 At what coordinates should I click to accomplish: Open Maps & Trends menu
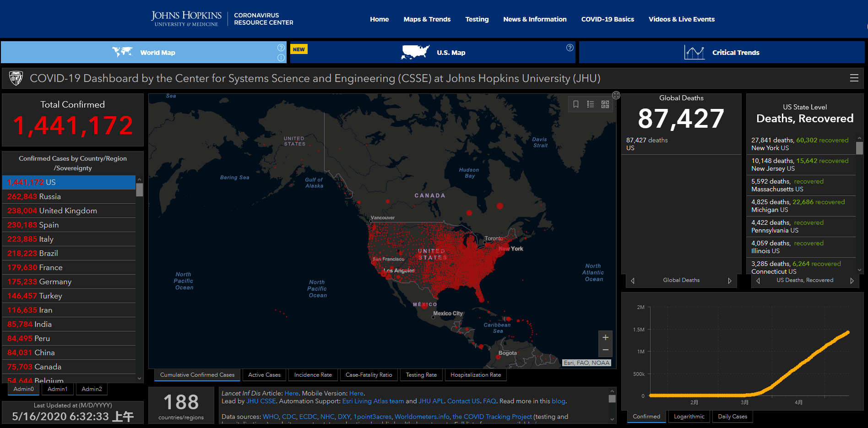427,19
